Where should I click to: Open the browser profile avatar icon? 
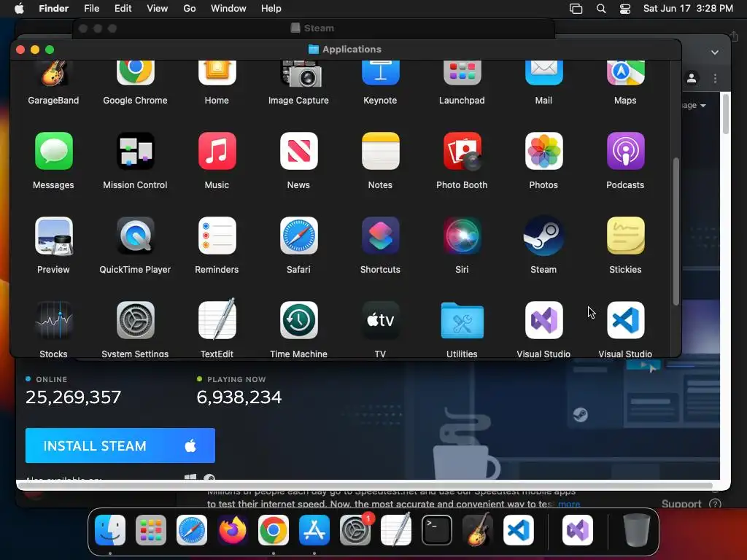pyautogui.click(x=692, y=78)
